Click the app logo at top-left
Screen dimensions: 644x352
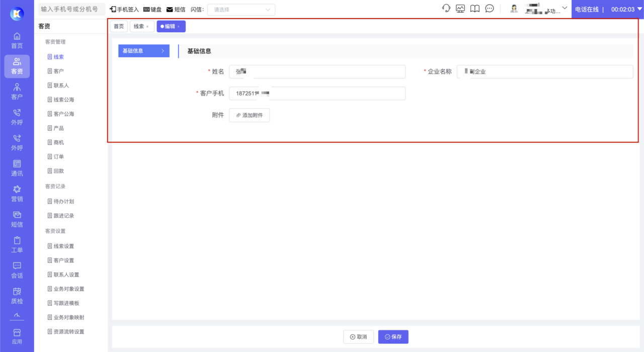[x=17, y=14]
